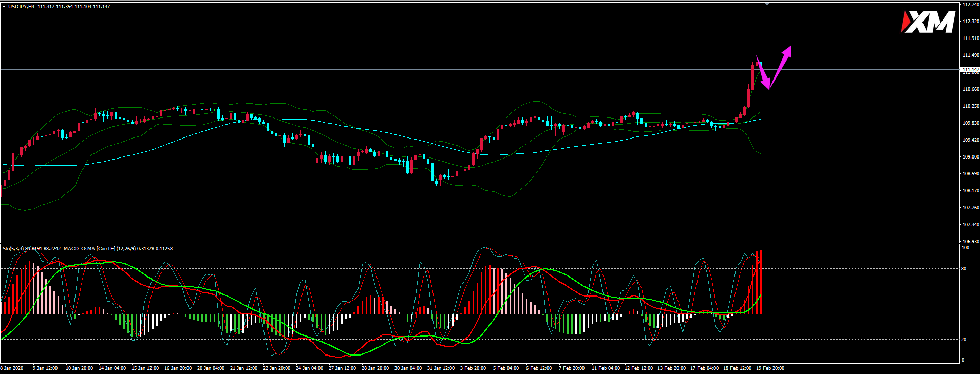Click the 80 level on stochastic scale
The height and width of the screenshot is (375, 980).
[964, 269]
